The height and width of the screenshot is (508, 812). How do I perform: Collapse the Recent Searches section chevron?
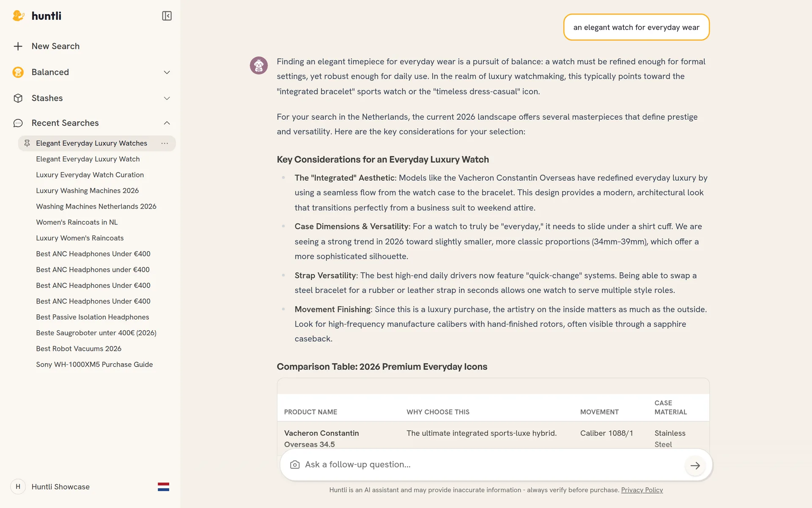(167, 123)
